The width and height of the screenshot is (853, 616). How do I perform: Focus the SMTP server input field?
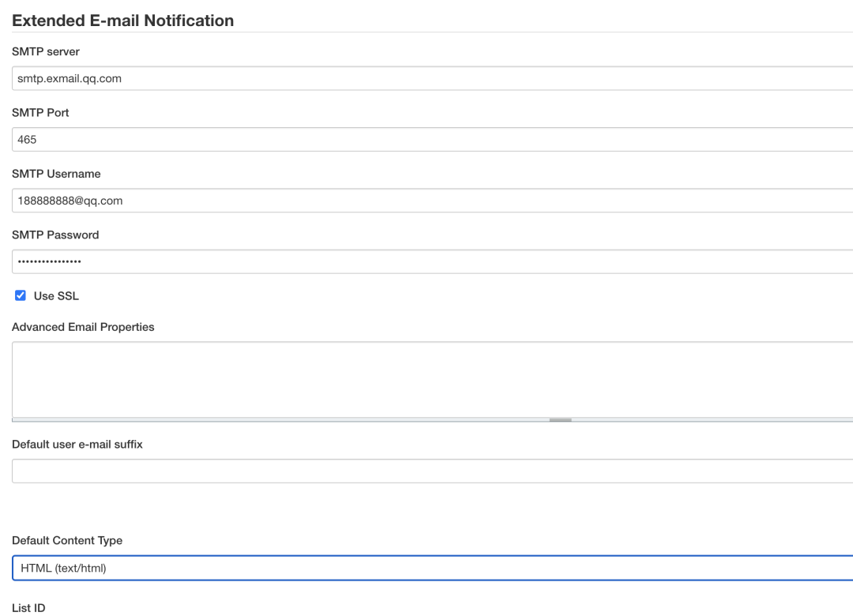[x=432, y=78]
